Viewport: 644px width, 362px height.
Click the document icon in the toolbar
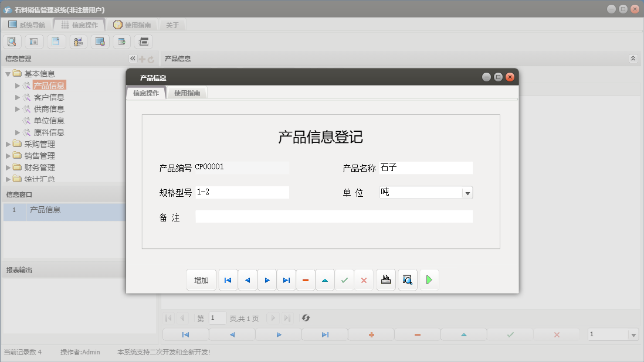tap(56, 41)
